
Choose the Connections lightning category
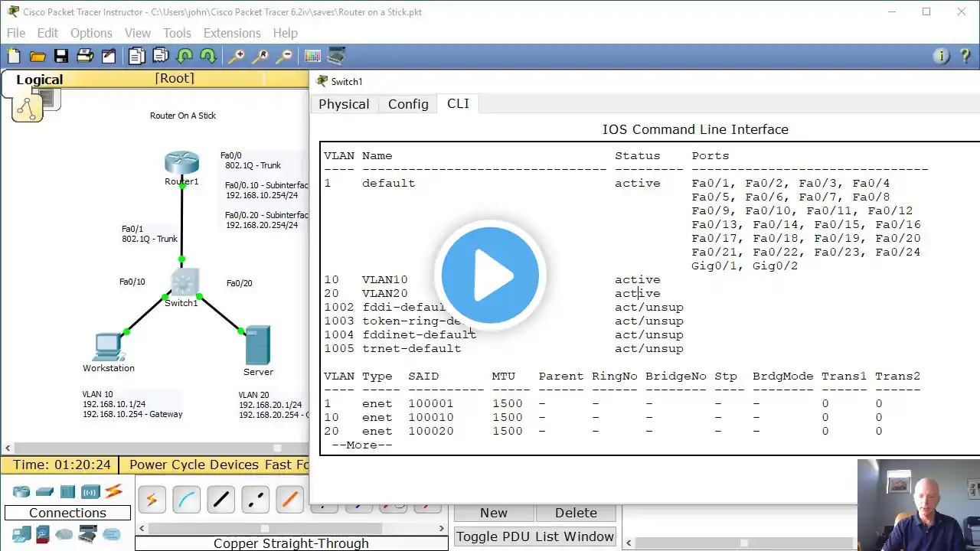(x=113, y=492)
